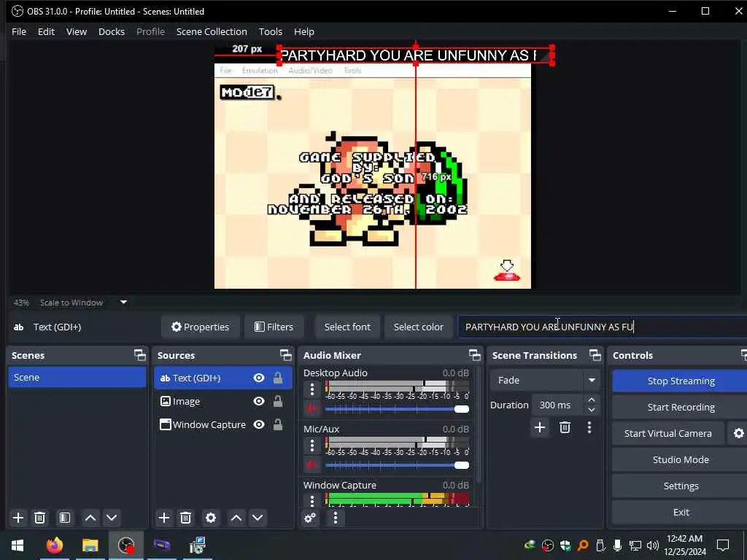Open Window Capture audio three-dot menu
The width and height of the screenshot is (747, 560).
[x=312, y=500]
